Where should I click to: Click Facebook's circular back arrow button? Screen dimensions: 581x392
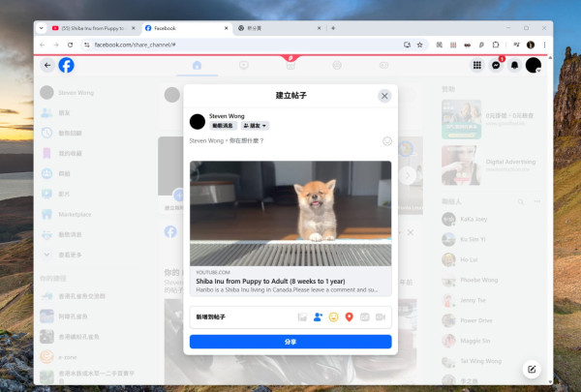pos(47,65)
